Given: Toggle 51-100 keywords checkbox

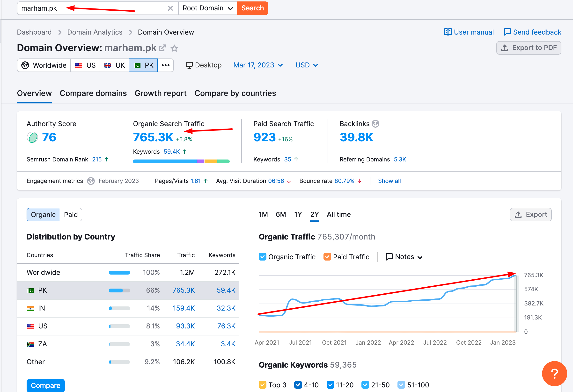Looking at the screenshot, I should 401,385.
